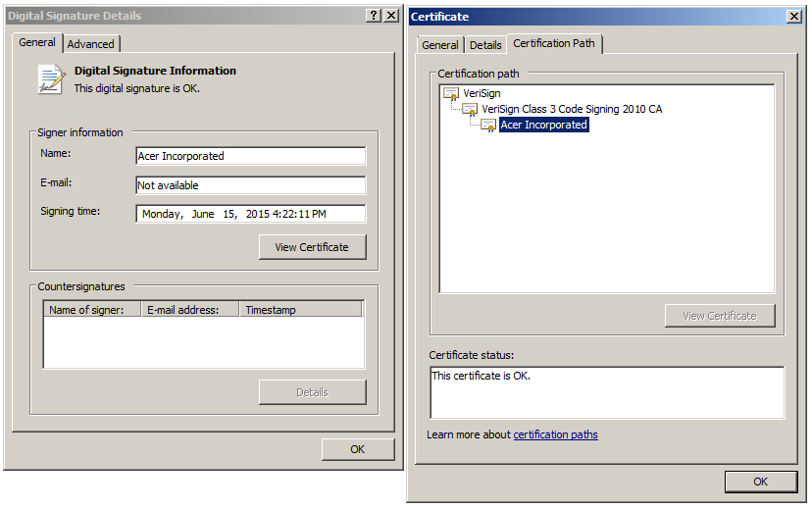Click the disabled View Certificate button in Certificate window
Screen dimensions: 812x509
(x=720, y=316)
